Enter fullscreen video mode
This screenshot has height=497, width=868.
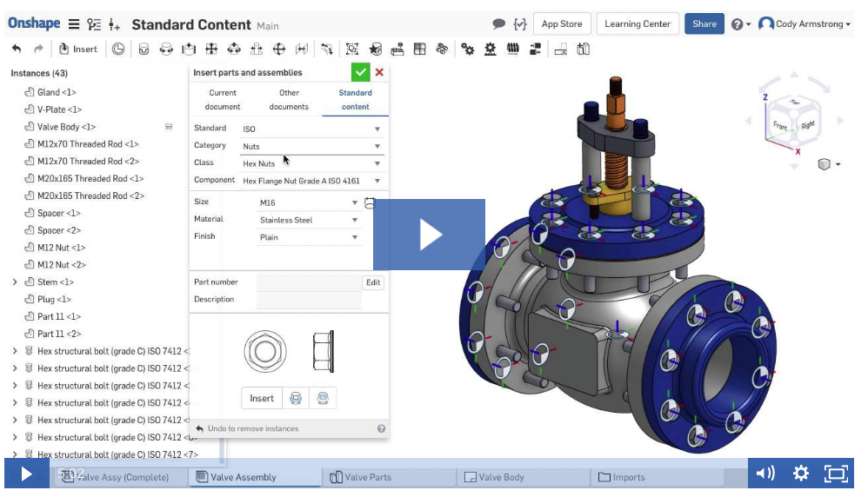tap(836, 474)
